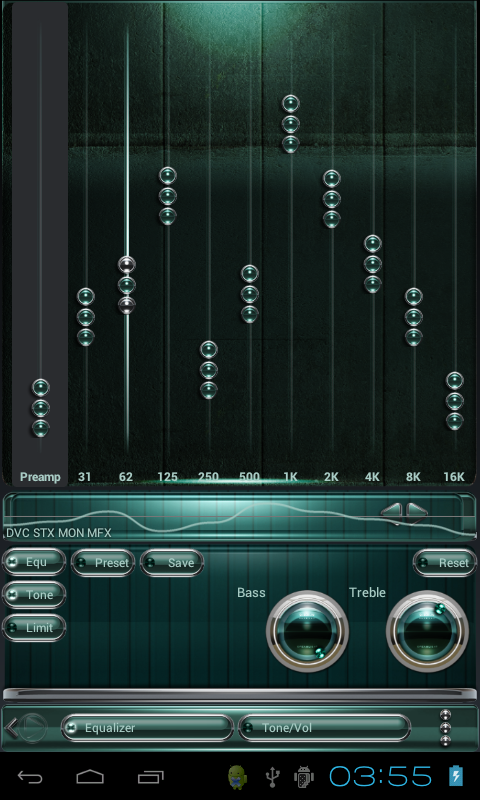Click the Treble knob
The width and height of the screenshot is (480, 800).
pyautogui.click(x=427, y=631)
